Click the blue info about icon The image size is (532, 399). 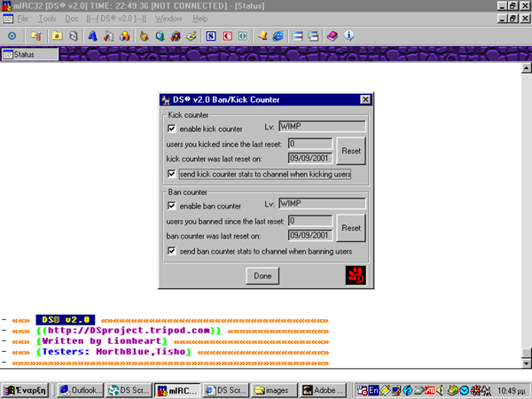point(348,35)
